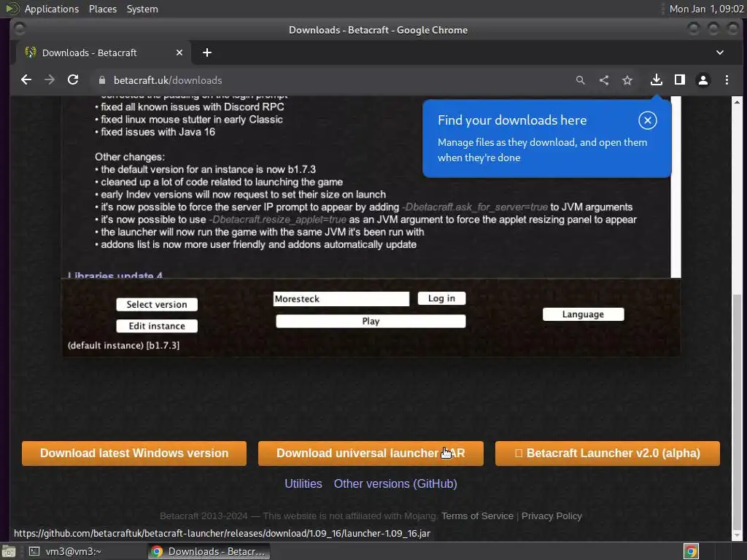The image size is (747, 560).
Task: Click Downloads - Betacr... taskbar entry
Action: (209, 551)
